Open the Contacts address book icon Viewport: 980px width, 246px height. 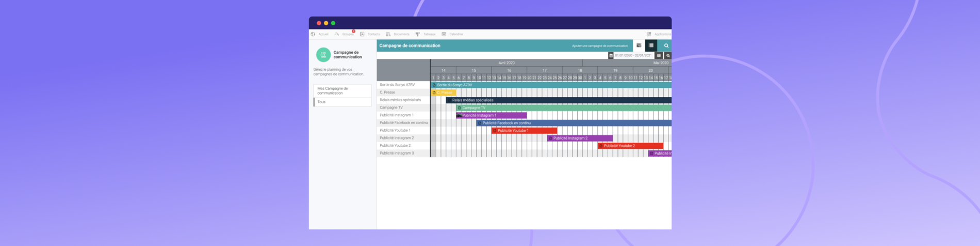362,34
